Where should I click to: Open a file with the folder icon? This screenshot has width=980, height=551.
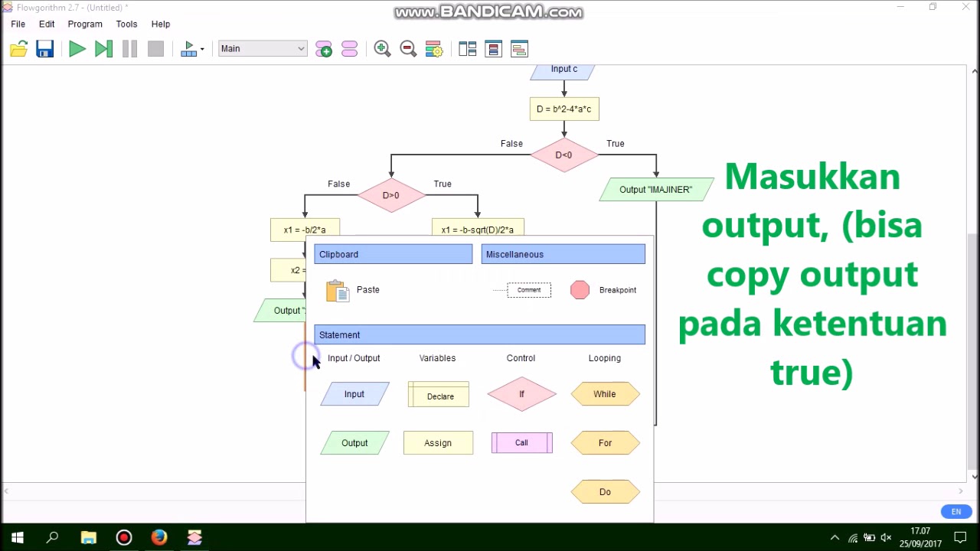19,49
